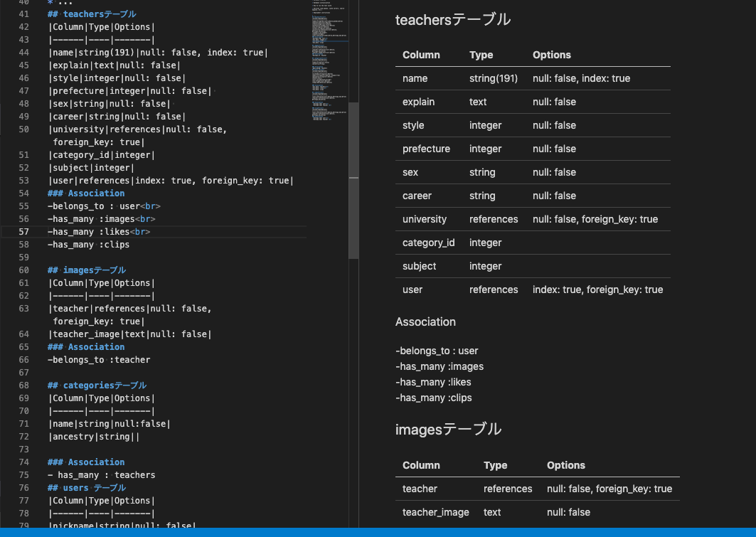The image size is (756, 537).
Task: Click 'university' cell in preview table
Action: click(x=425, y=219)
